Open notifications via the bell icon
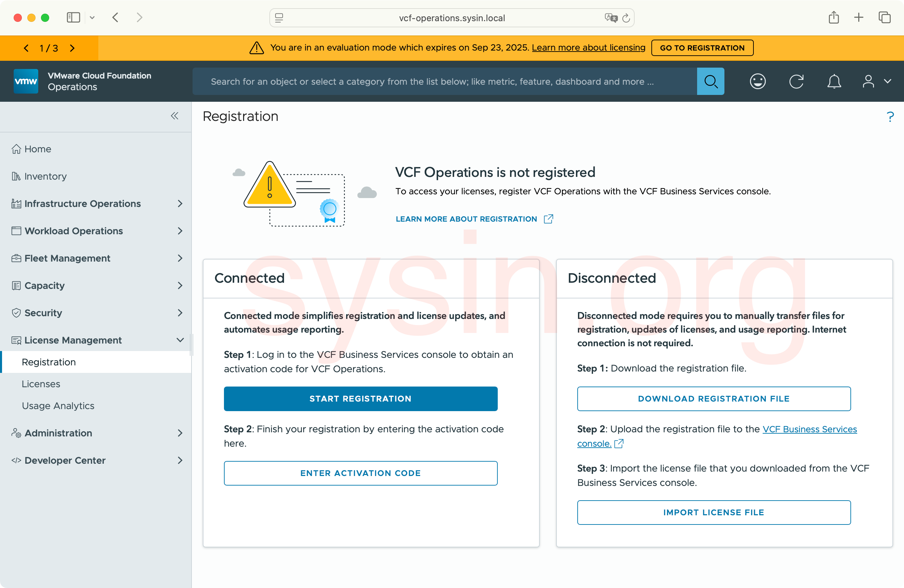The height and width of the screenshot is (588, 904). [x=834, y=81]
